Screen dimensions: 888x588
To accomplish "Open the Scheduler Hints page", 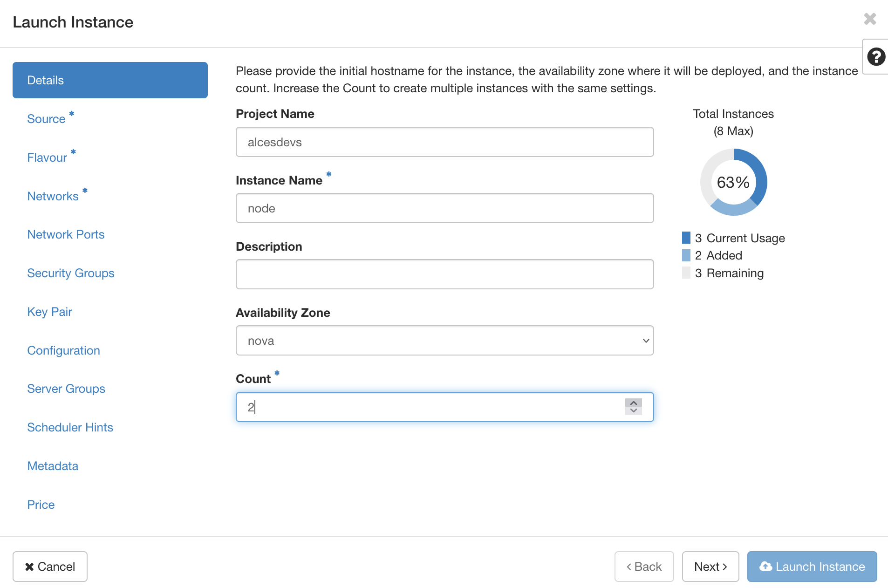I will click(70, 427).
